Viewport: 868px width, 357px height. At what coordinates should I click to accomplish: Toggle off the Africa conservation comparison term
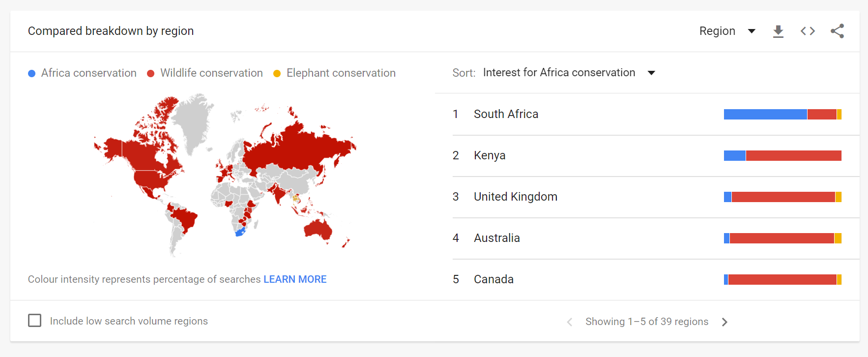(88, 73)
